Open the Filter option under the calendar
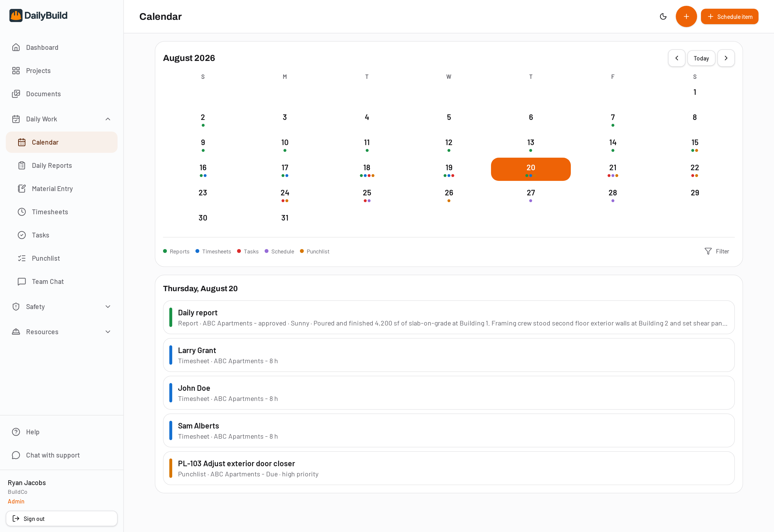 click(x=717, y=251)
